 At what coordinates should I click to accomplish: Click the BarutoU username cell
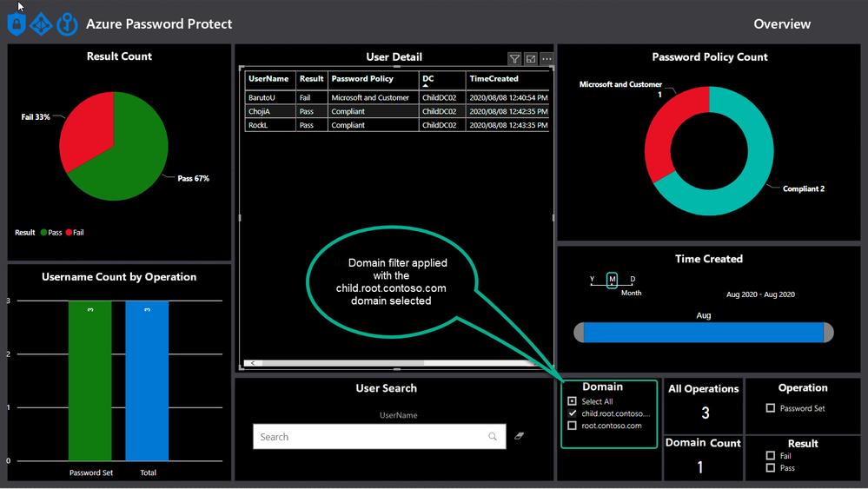[270, 97]
